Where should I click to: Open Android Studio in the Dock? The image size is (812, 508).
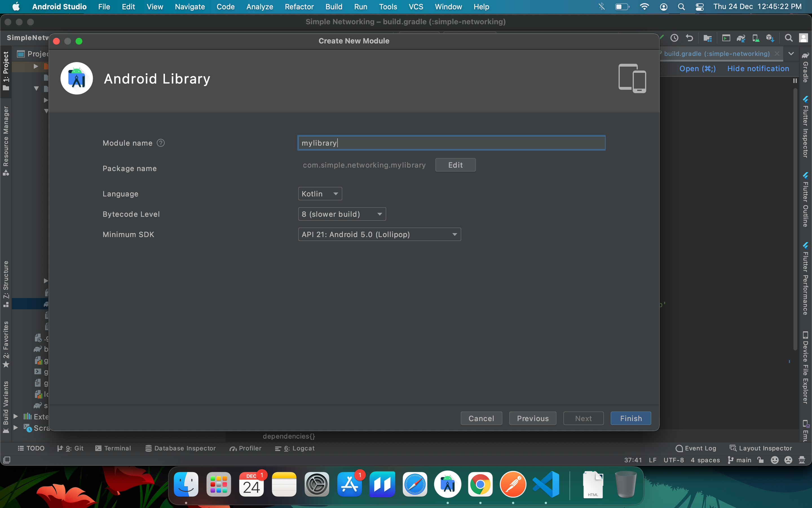(447, 485)
